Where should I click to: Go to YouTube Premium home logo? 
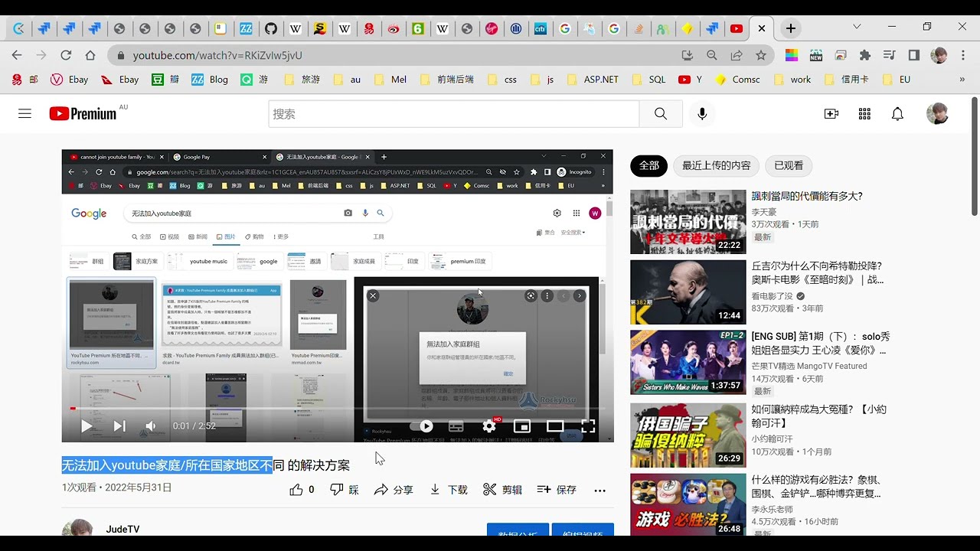[83, 113]
